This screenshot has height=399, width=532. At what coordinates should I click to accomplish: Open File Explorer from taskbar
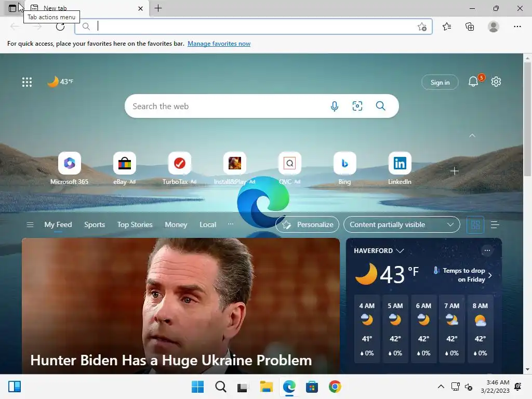(x=267, y=387)
